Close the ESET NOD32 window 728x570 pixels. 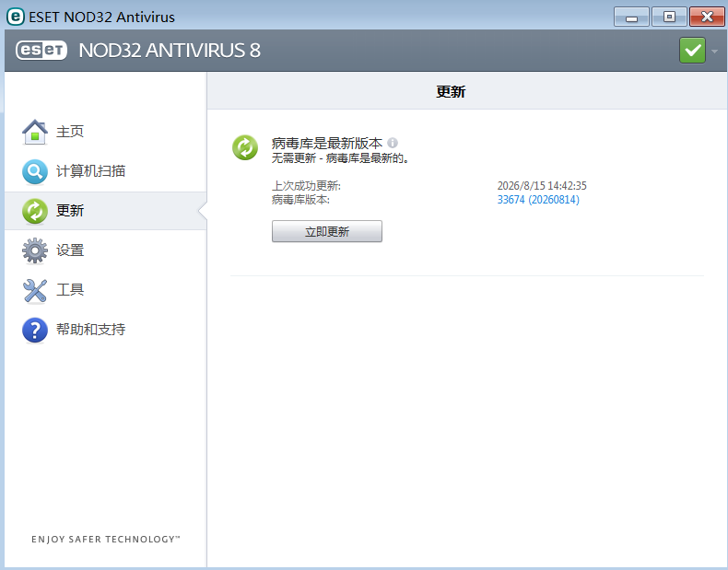click(707, 17)
